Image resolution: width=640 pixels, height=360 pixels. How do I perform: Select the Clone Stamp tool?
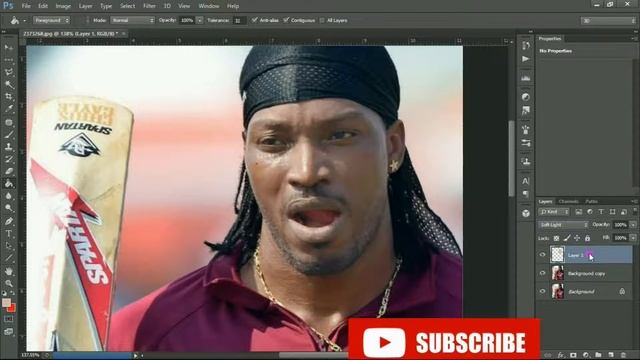9,147
